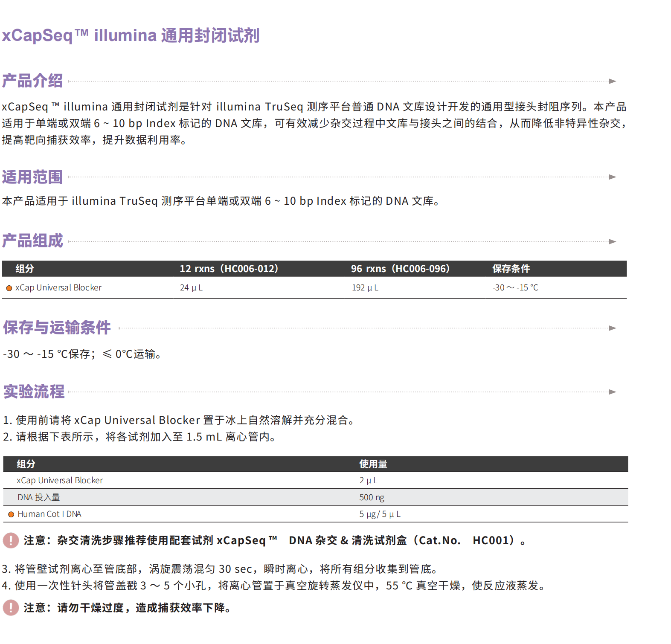Click '96 rxns（HC006-096）' column header

pyautogui.click(x=401, y=269)
